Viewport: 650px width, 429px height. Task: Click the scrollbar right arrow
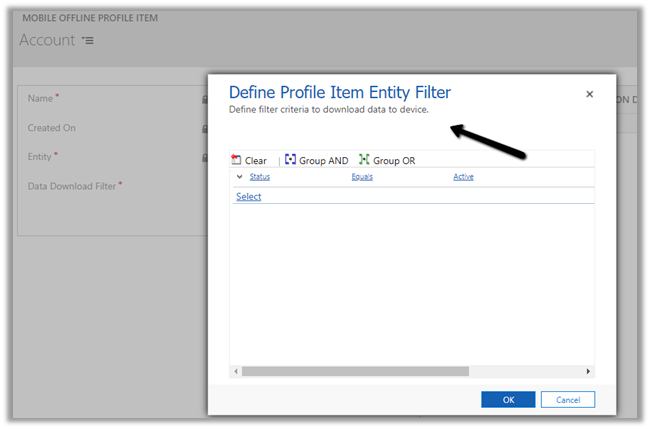point(589,371)
